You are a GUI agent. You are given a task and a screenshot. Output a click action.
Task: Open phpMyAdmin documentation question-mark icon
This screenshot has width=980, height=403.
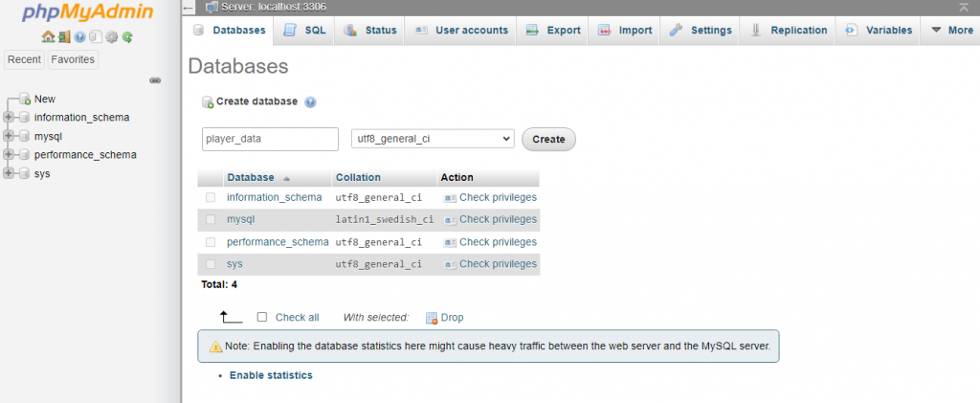(x=80, y=37)
